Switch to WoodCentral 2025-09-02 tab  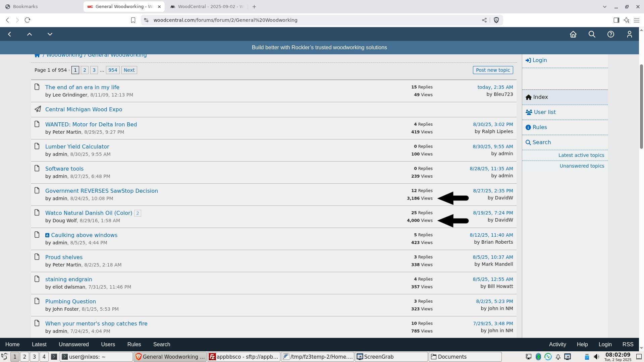(207, 7)
